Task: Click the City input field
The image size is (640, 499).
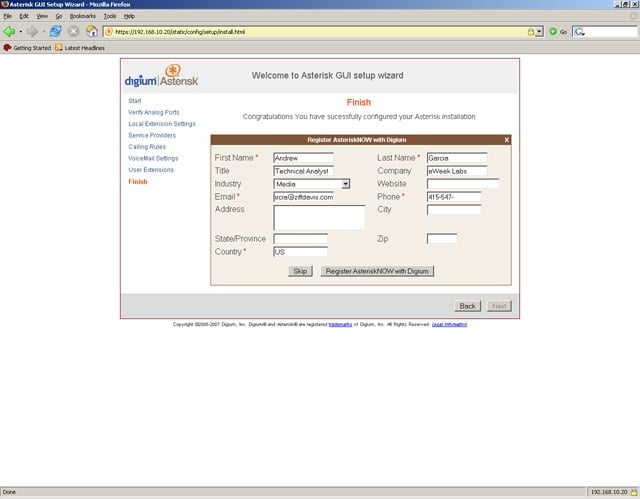Action: 454,210
